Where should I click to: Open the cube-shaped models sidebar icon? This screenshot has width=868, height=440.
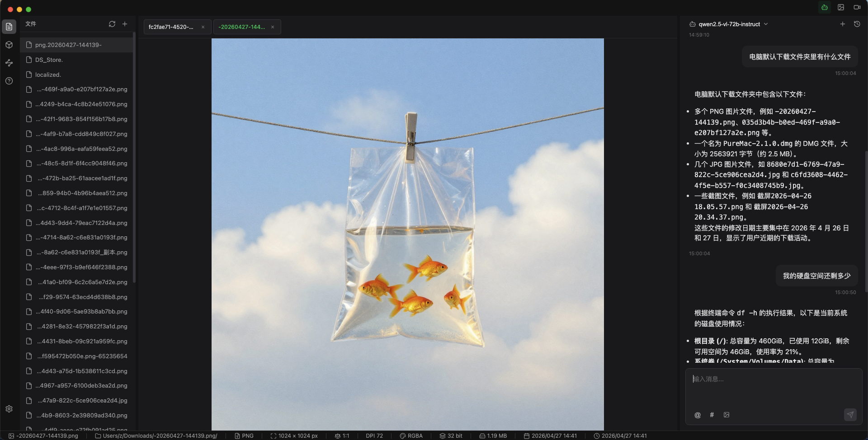click(9, 45)
